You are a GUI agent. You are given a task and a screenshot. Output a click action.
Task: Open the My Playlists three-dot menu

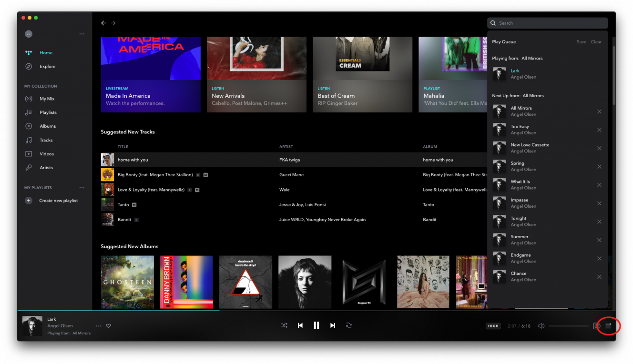pos(82,188)
